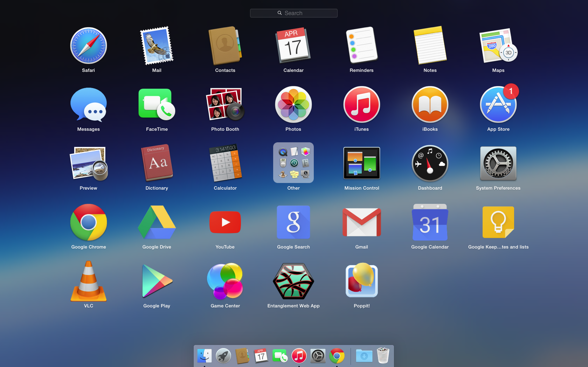Open the Poppit! game
588x367 pixels.
[x=362, y=280]
